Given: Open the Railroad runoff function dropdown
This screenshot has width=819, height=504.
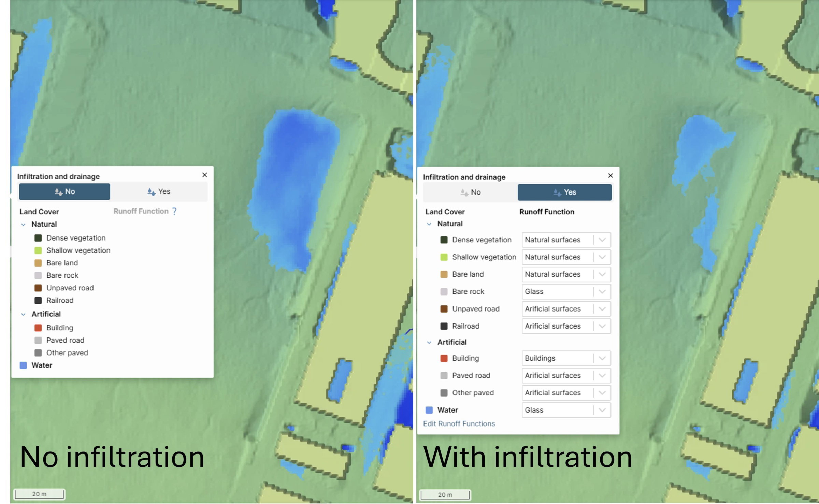Looking at the screenshot, I should pos(566,326).
